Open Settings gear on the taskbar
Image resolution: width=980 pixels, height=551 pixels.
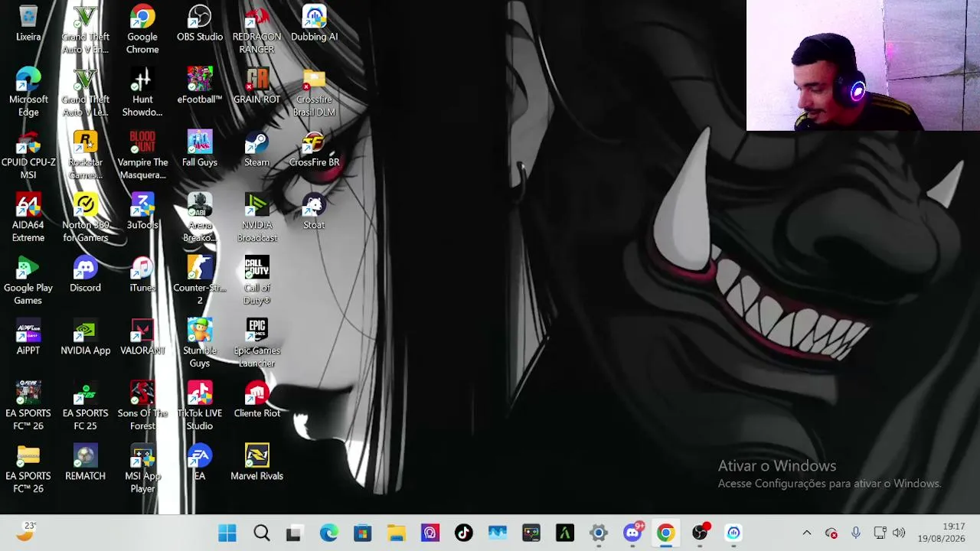[598, 533]
